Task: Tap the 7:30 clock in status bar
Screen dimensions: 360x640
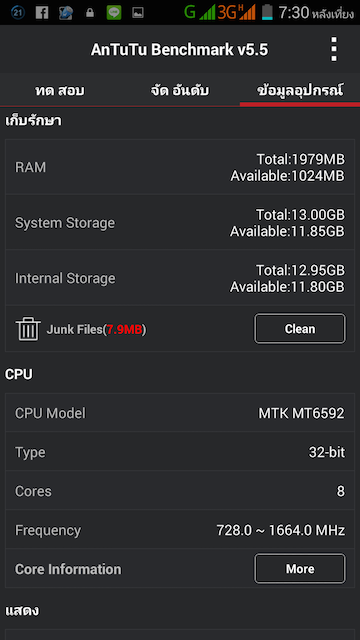Action: pyautogui.click(x=293, y=13)
